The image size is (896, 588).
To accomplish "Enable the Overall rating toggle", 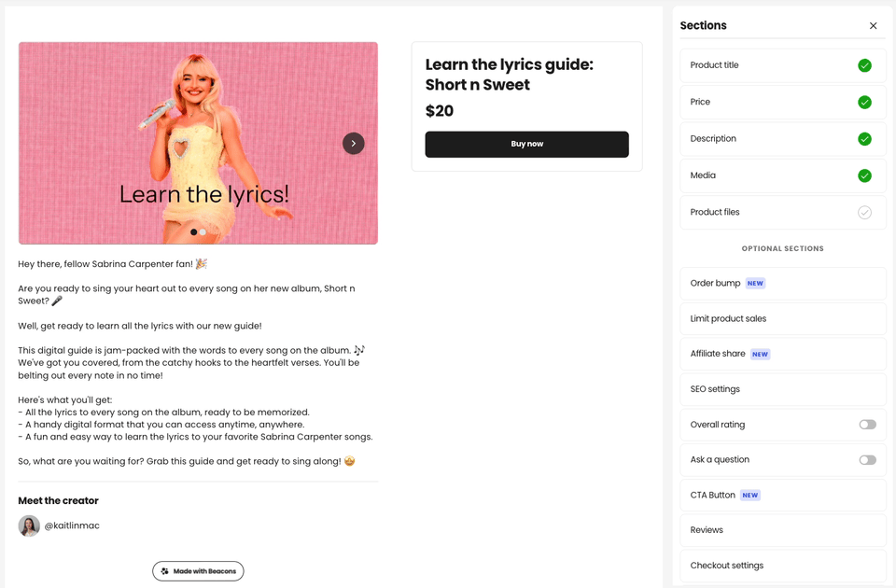I will pos(868,425).
